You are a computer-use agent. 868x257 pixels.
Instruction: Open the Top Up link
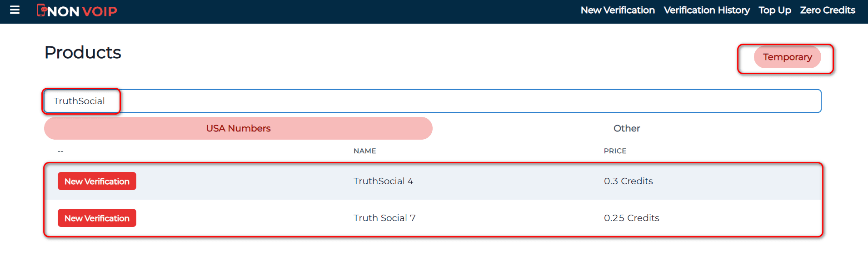click(x=775, y=10)
